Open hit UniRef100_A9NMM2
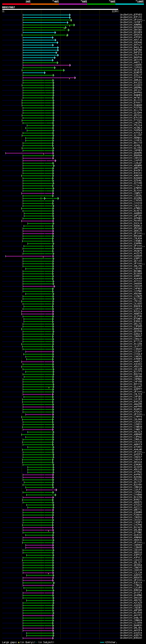Viewport: 146px width, 644px height. point(131,25)
